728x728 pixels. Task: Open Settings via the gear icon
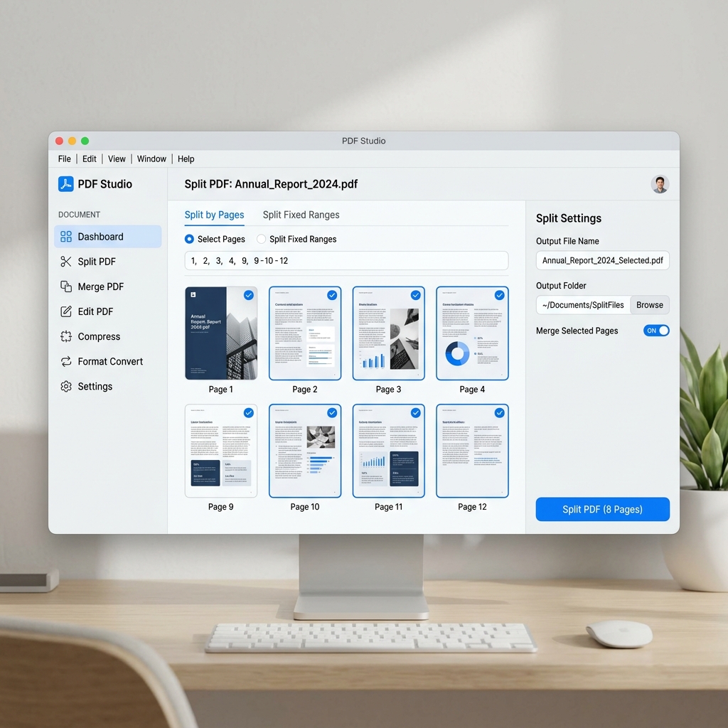pos(66,387)
